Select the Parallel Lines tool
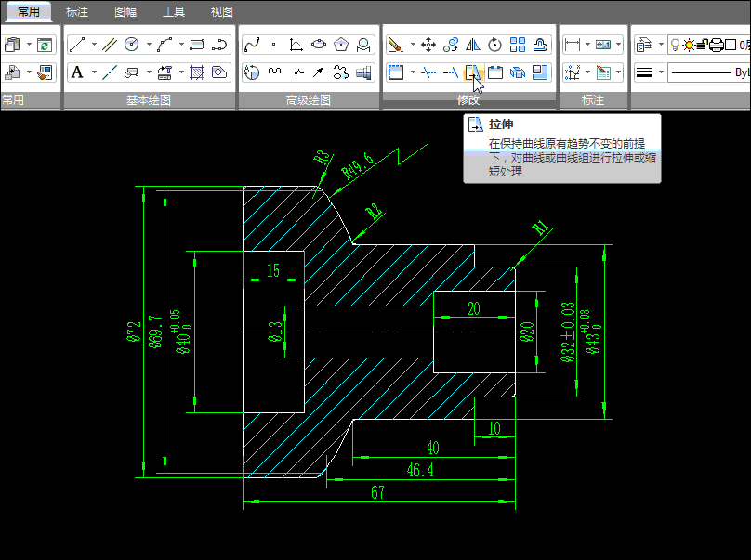This screenshot has height=560, width=751. coord(110,45)
